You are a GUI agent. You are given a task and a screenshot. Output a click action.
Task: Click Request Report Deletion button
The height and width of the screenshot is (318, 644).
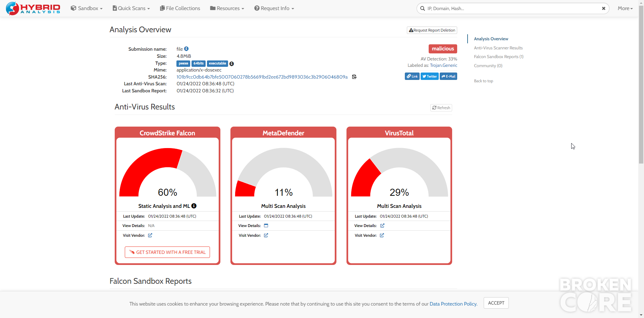432,30
